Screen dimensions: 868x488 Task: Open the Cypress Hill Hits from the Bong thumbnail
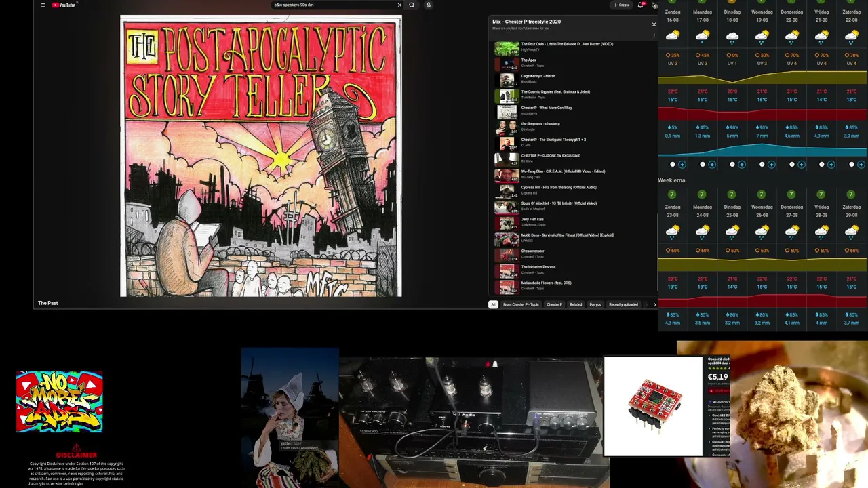click(x=507, y=190)
